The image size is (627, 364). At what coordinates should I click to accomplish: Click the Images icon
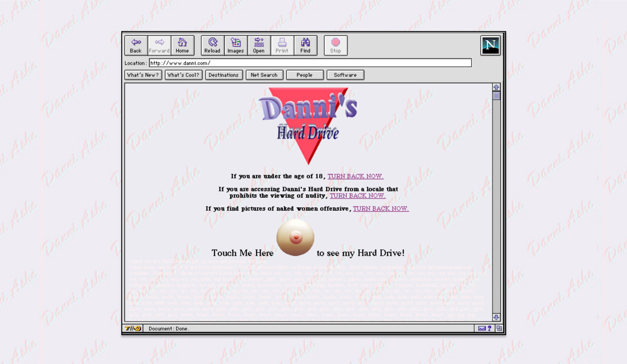coord(235,45)
